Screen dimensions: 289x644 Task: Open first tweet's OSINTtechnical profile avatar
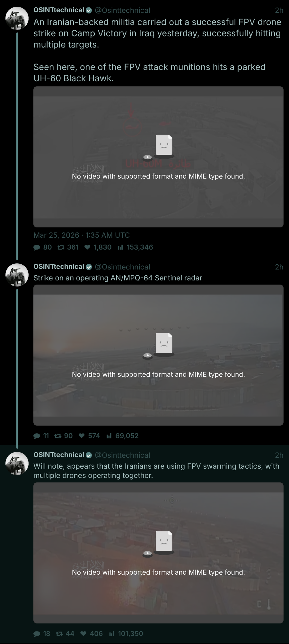pos(17,18)
